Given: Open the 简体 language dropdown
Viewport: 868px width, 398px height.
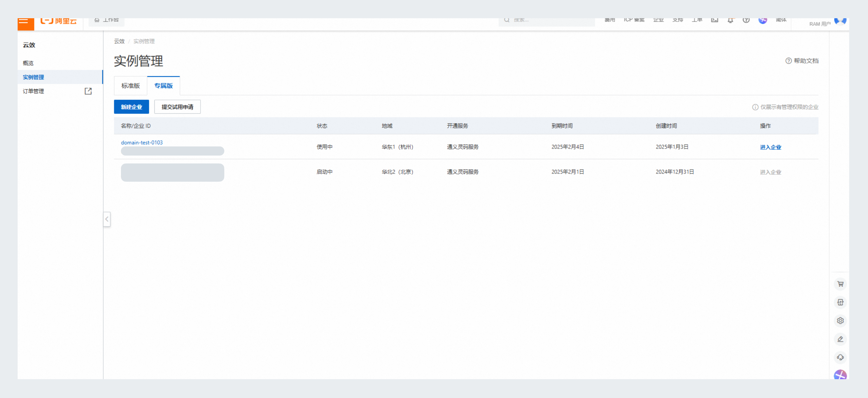Looking at the screenshot, I should coord(781,20).
